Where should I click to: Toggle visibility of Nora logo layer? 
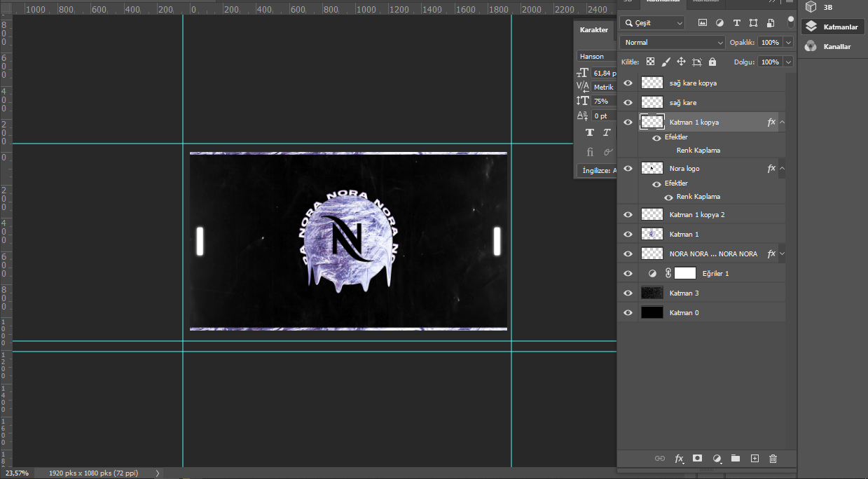click(628, 168)
